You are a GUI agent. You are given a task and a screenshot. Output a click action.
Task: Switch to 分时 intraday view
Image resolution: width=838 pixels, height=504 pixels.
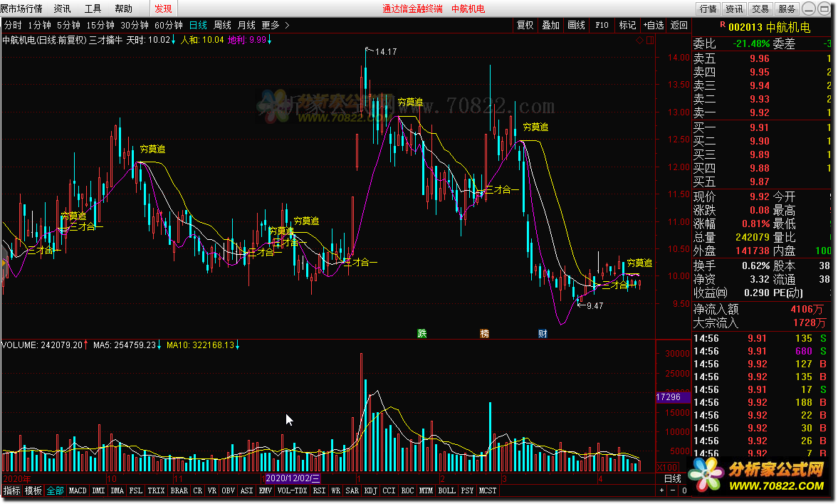point(13,25)
